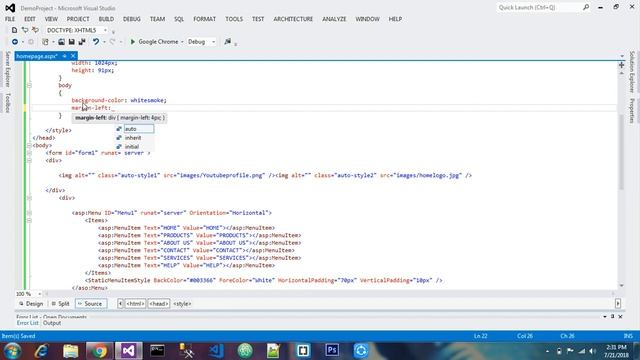Image resolution: width=640 pixels, height=360 pixels.
Task: Click the Navigate Backward arrow icon
Action: [x=15, y=42]
